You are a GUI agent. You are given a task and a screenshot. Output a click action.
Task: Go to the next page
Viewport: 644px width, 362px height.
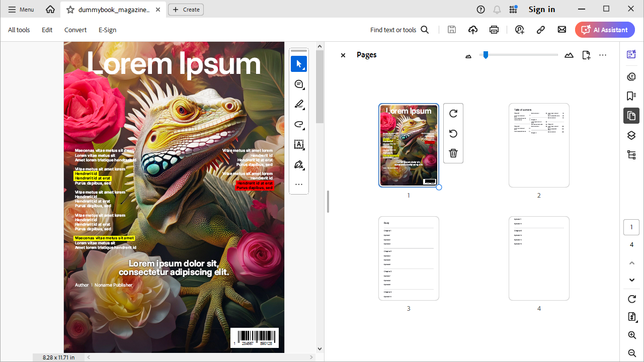point(632,280)
